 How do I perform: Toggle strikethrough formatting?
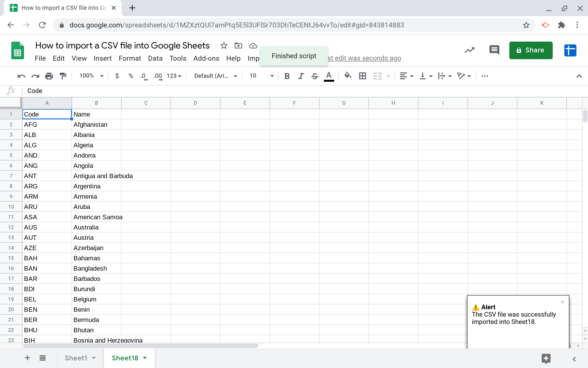[315, 76]
